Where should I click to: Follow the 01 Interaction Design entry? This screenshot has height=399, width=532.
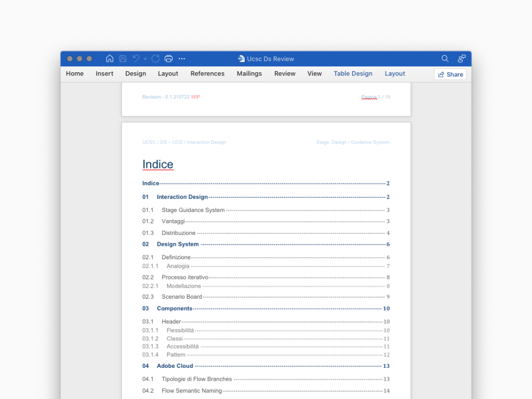coord(265,197)
